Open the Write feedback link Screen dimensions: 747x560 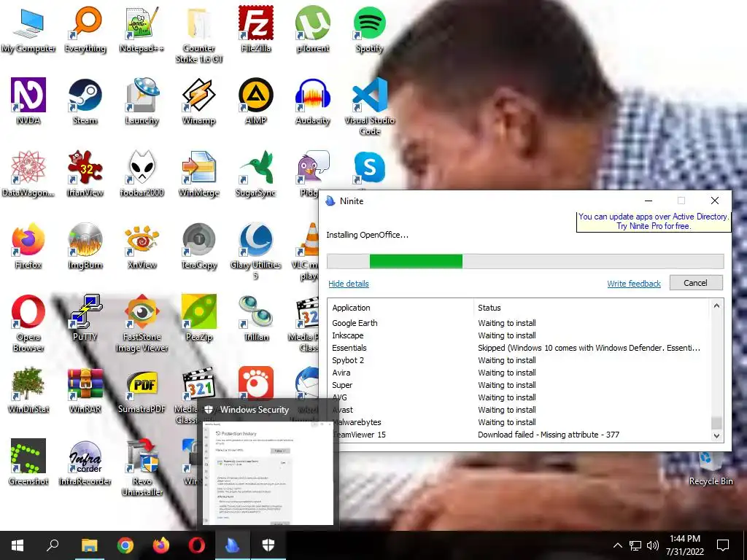(634, 284)
